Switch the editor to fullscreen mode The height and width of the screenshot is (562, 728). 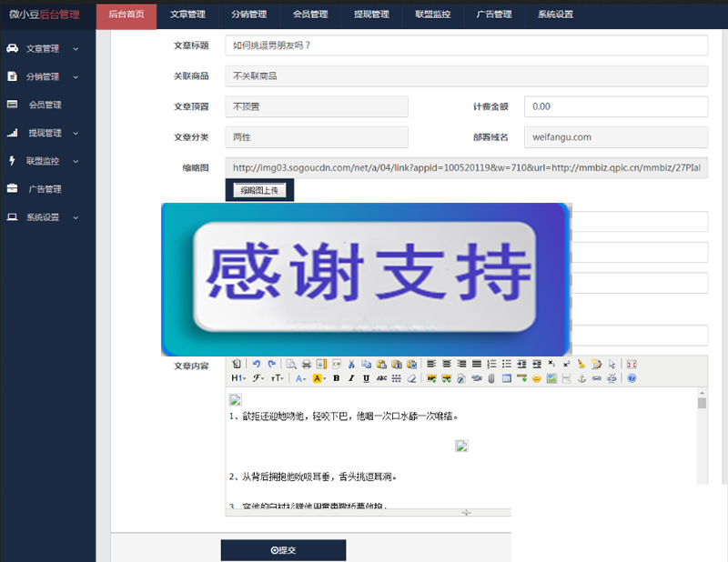[x=632, y=364]
